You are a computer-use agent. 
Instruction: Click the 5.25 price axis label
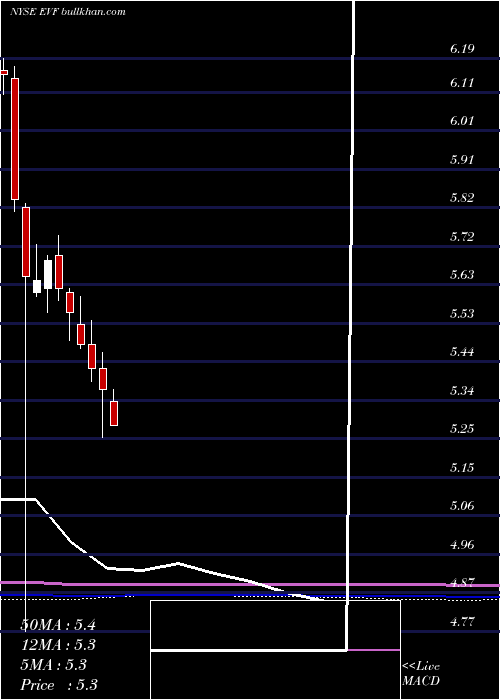pyautogui.click(x=462, y=429)
